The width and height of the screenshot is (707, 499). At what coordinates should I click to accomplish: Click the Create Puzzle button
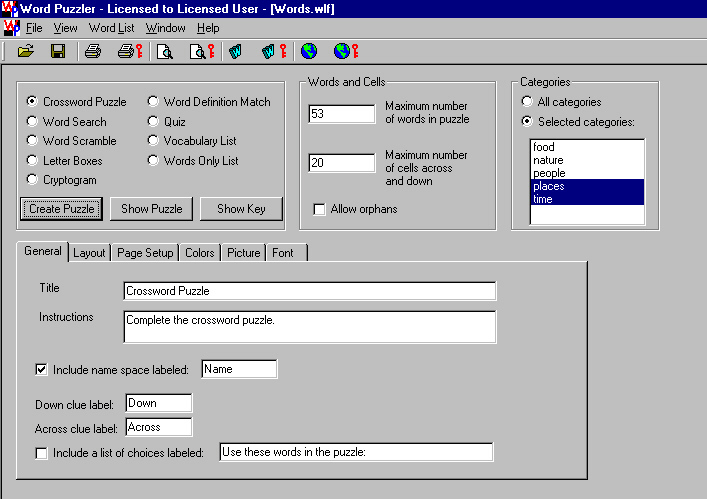62,209
